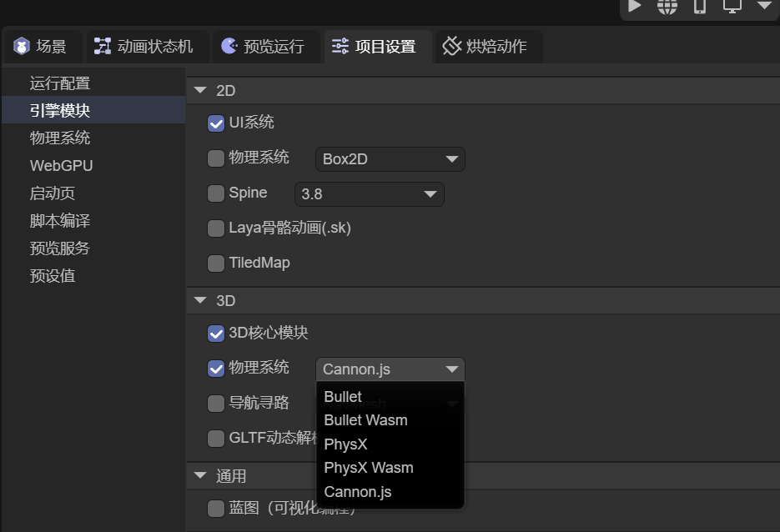Open WebGPU settings in the sidebar
The height and width of the screenshot is (532, 780).
click(x=62, y=166)
